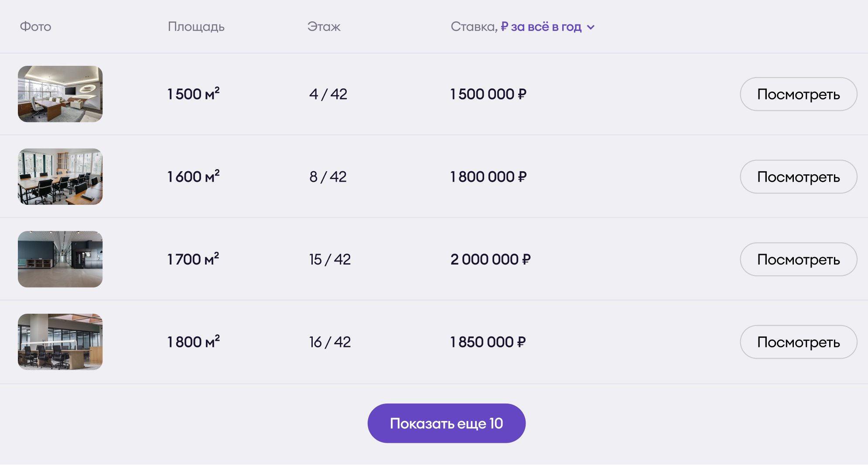The width and height of the screenshot is (868, 465).
Task: Click the Этаж column header
Action: pyautogui.click(x=324, y=27)
